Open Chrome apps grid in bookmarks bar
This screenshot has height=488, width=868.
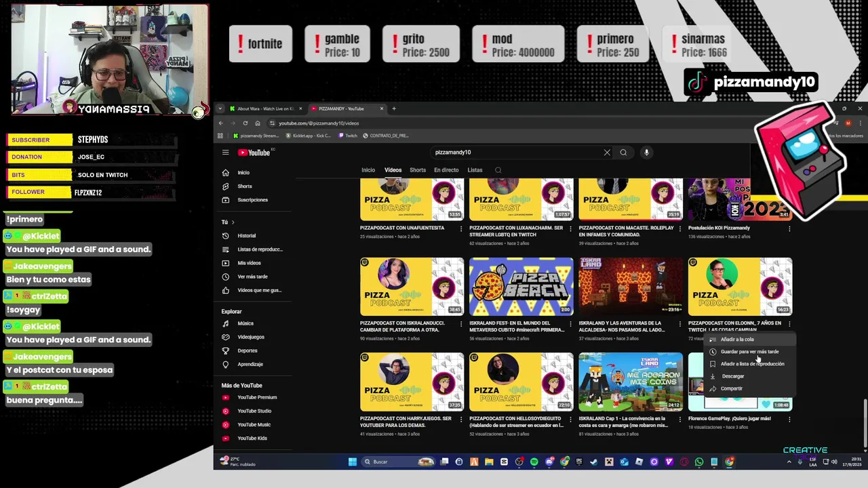click(x=220, y=136)
